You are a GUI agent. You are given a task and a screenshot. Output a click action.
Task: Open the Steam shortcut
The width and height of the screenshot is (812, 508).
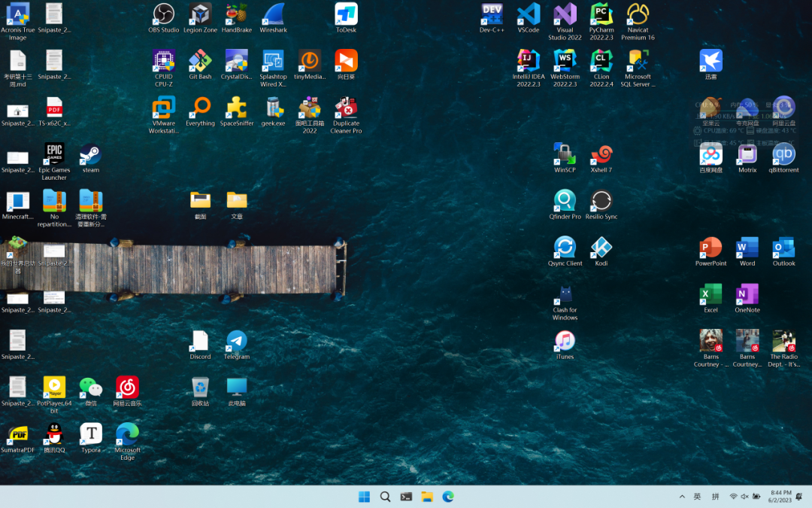pos(91,158)
